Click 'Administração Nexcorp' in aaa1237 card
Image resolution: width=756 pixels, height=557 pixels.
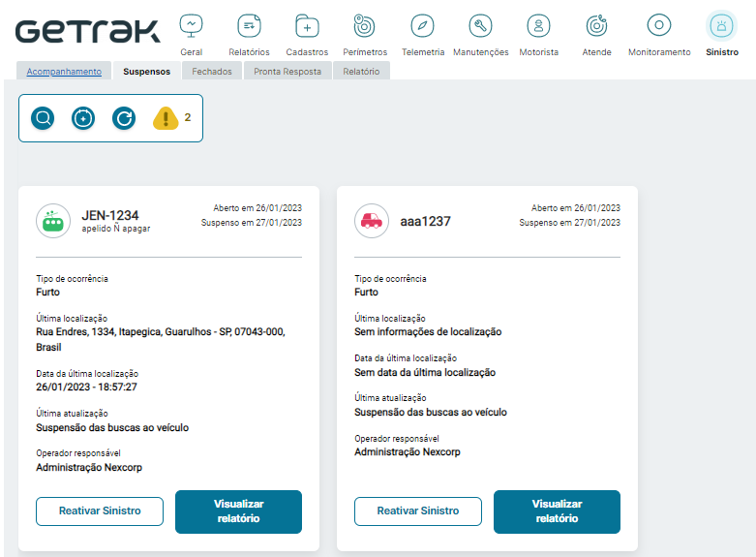point(408,451)
